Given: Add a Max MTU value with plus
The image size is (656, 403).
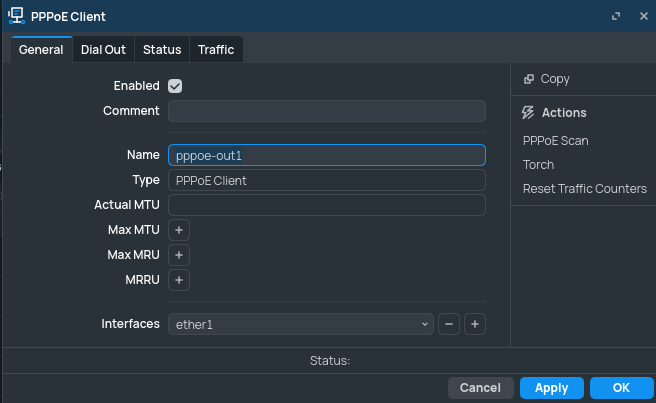Looking at the screenshot, I should [179, 230].
